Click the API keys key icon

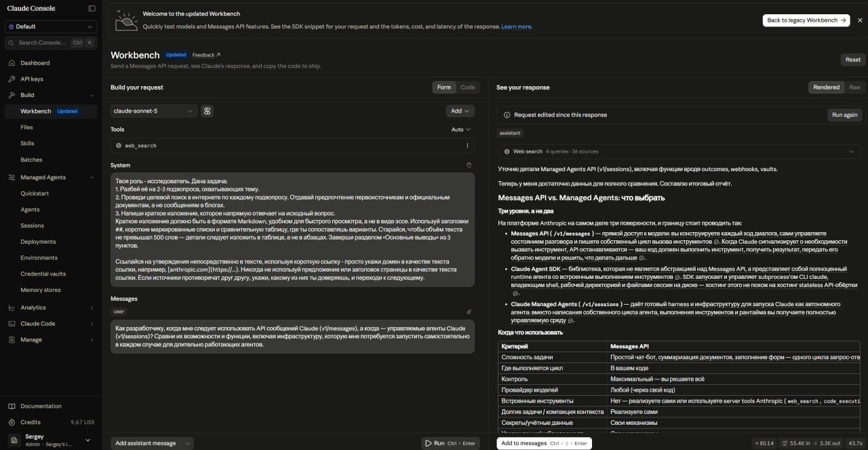click(x=12, y=79)
